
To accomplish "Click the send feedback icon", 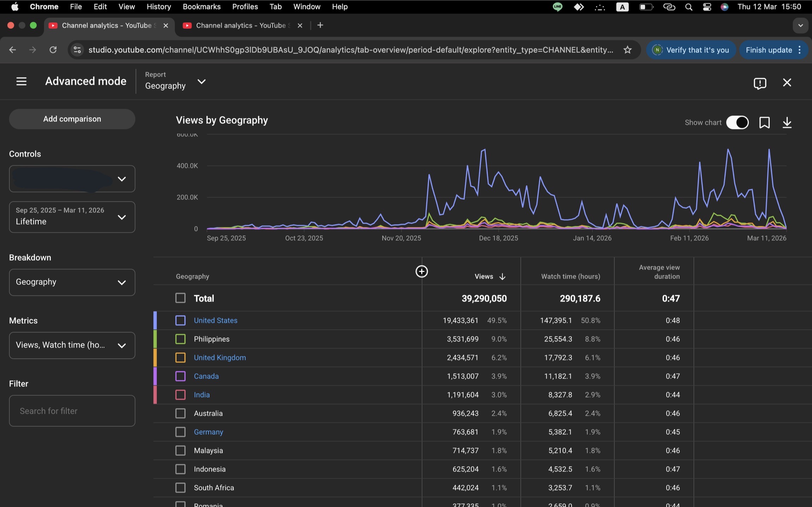I will point(759,83).
